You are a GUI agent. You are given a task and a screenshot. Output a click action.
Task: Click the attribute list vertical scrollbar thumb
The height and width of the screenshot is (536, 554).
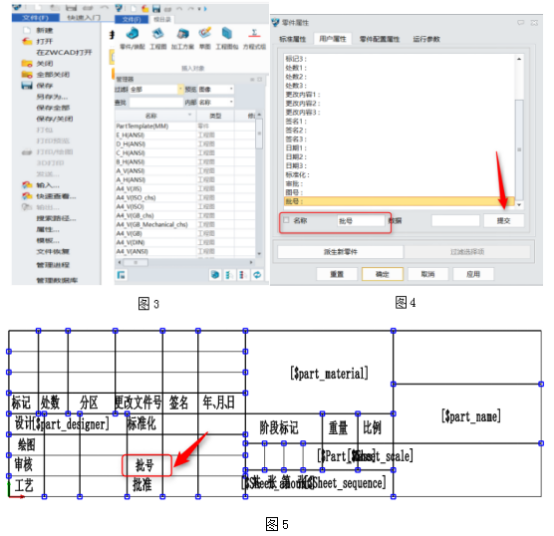519,149
